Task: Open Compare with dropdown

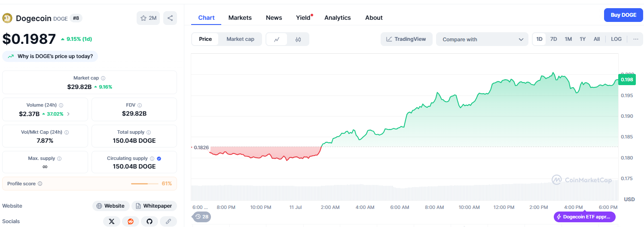Action: point(482,39)
